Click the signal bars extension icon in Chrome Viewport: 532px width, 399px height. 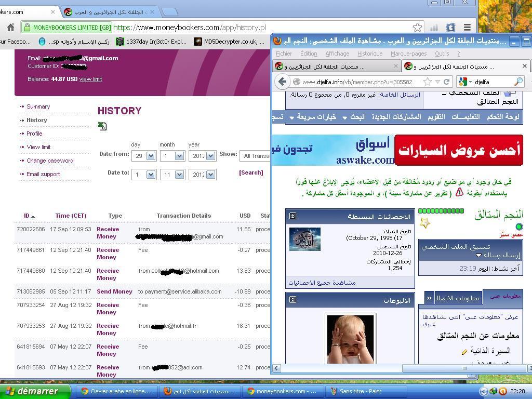[x=434, y=28]
